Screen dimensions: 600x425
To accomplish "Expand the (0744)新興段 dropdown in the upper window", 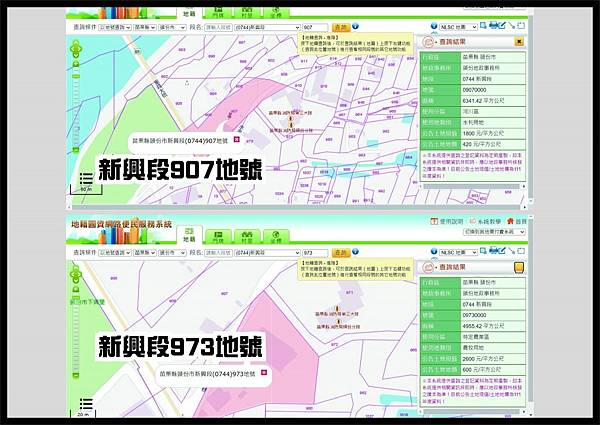I will pos(267,28).
